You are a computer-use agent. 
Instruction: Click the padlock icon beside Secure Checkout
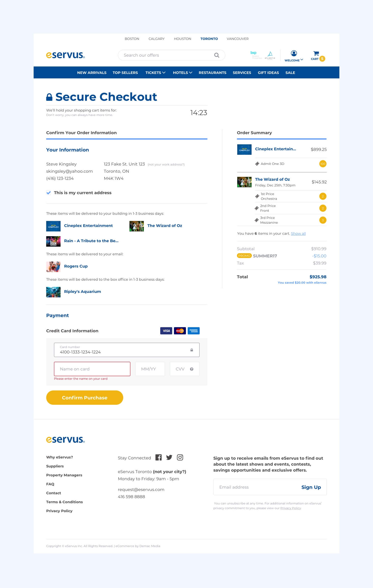click(x=49, y=97)
